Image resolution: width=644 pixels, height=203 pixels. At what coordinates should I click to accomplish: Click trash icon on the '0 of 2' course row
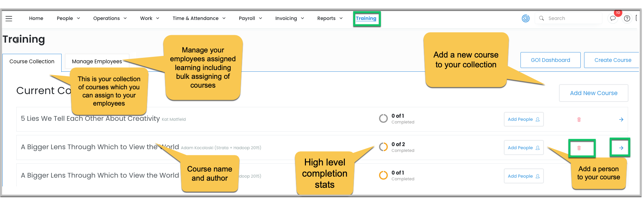coord(579,148)
